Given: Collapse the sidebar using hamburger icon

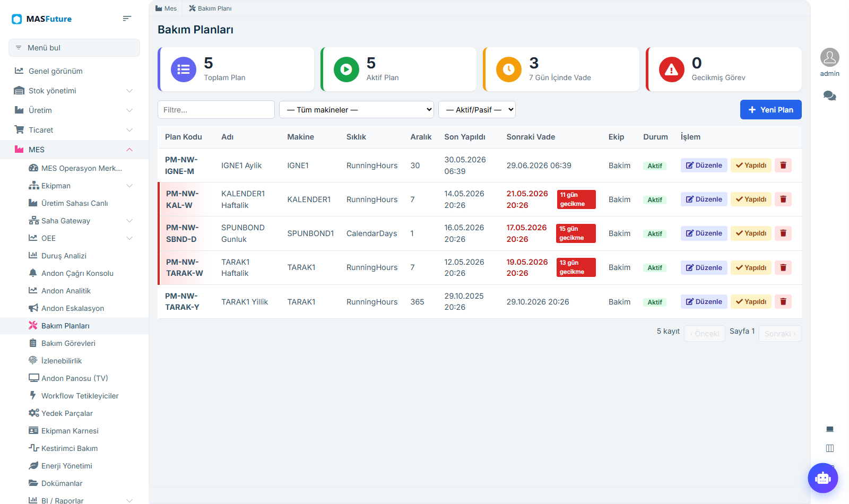Looking at the screenshot, I should point(127,19).
